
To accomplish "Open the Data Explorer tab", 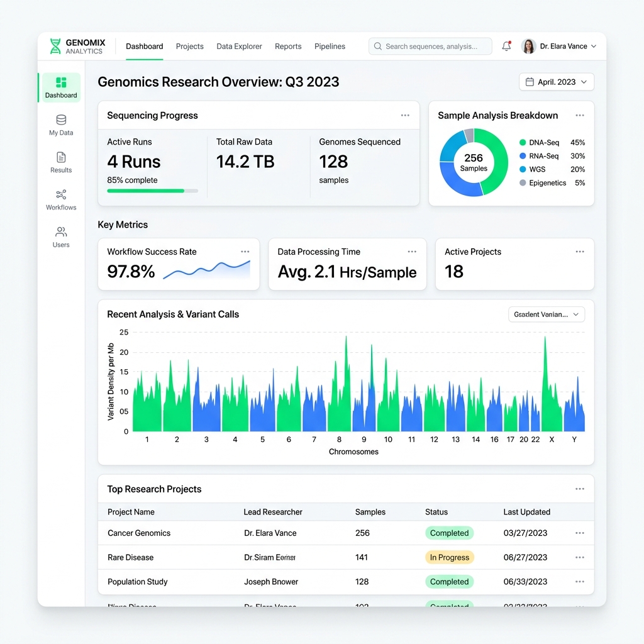I will (240, 47).
